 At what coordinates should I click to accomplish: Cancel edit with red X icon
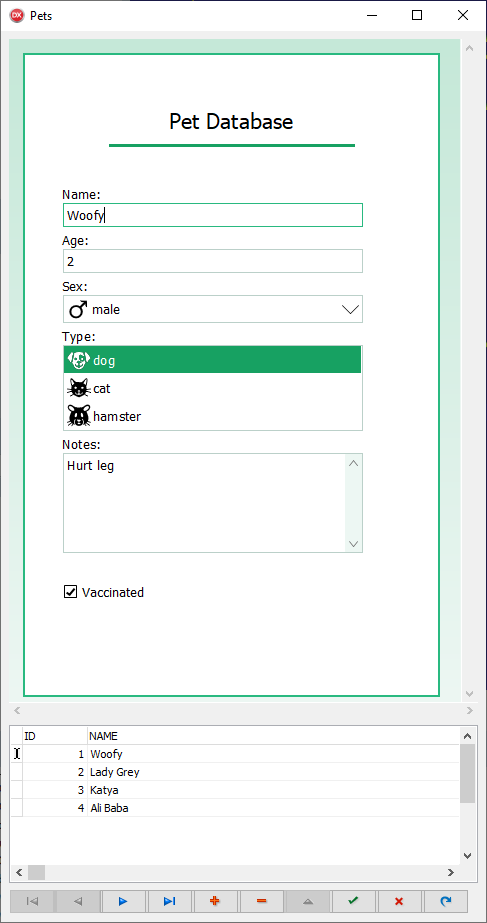coord(399,901)
